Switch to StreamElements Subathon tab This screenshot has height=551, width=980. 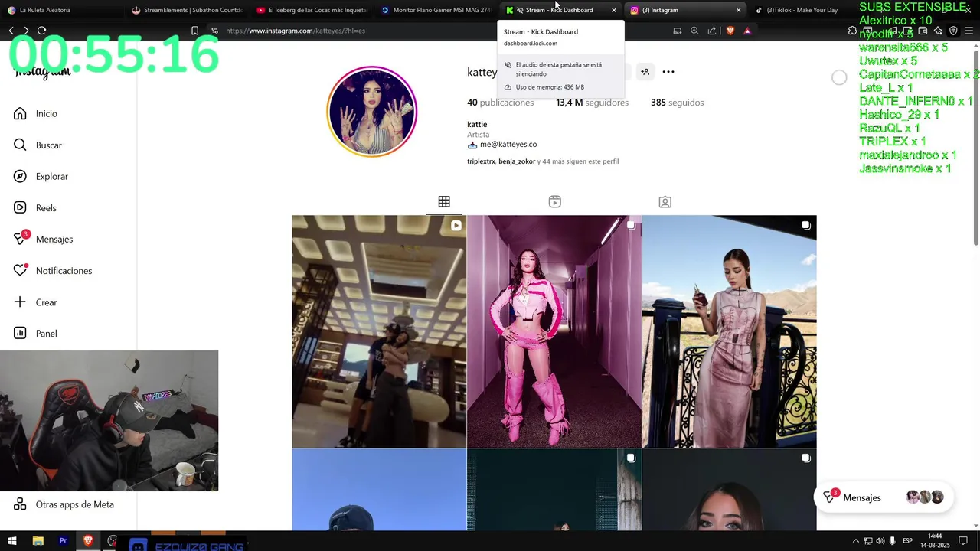(188, 10)
